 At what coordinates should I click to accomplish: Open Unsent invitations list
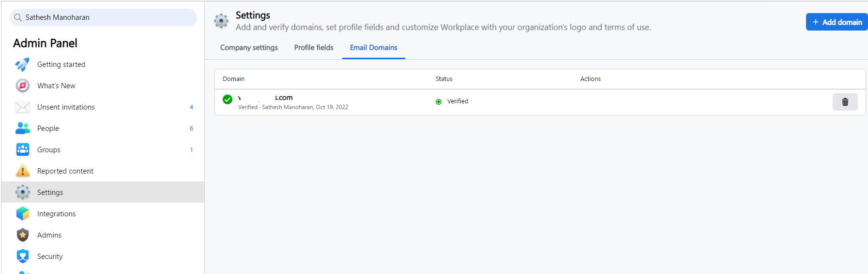pyautogui.click(x=103, y=107)
